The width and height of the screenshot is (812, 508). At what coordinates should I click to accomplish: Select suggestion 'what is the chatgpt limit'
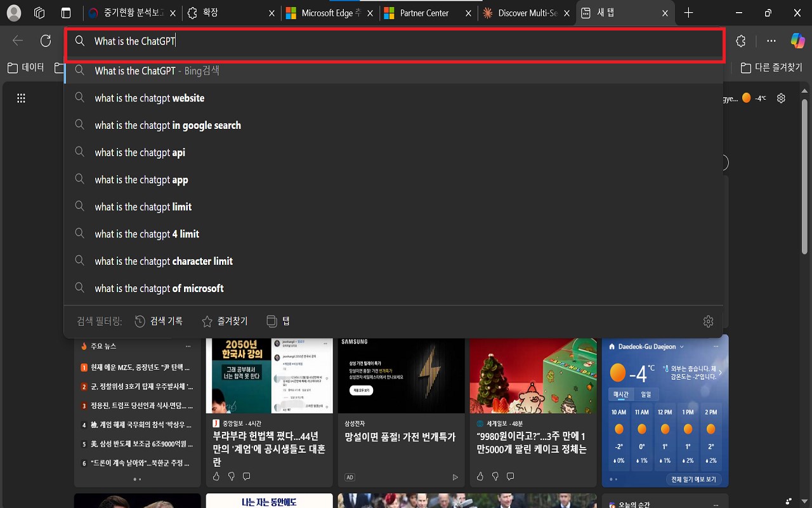tap(393, 207)
